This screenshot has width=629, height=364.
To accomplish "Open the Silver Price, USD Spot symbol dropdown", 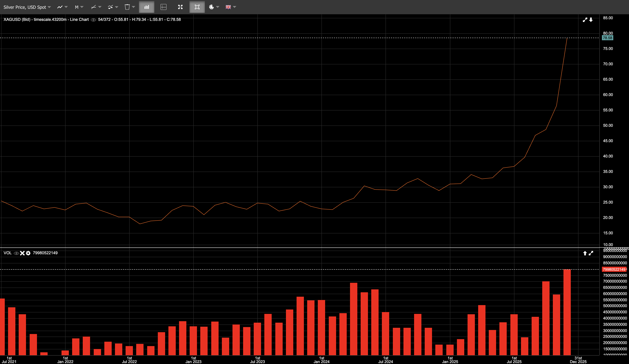I will (x=26, y=7).
